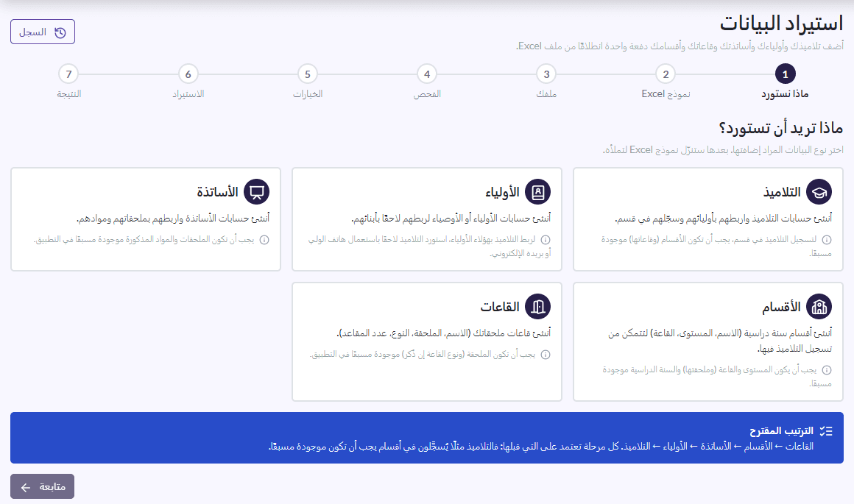Click info icon in الأولياء card note

(x=546, y=239)
